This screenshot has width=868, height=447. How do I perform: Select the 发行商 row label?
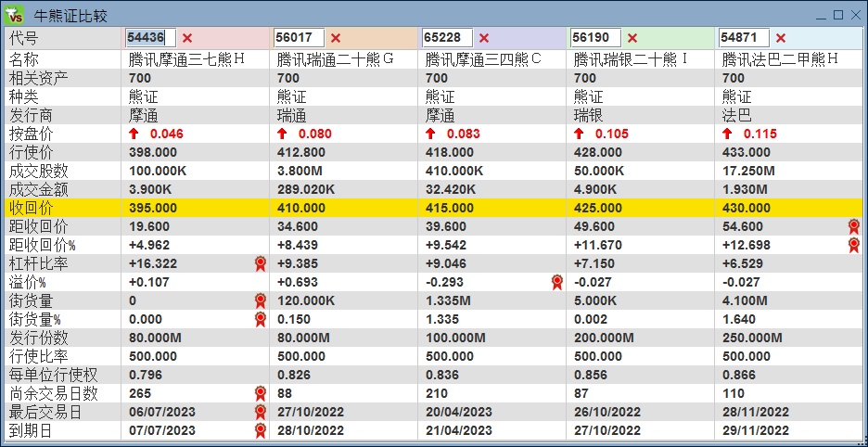(x=32, y=115)
